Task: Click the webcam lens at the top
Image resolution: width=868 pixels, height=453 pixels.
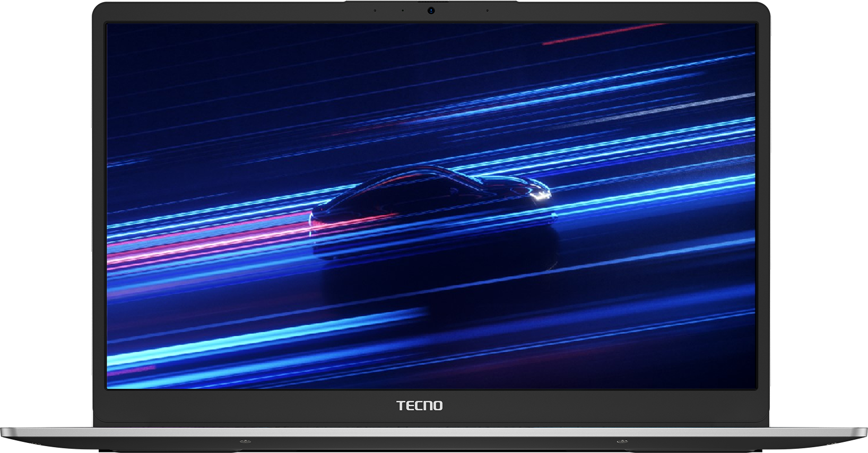Action: tap(431, 10)
